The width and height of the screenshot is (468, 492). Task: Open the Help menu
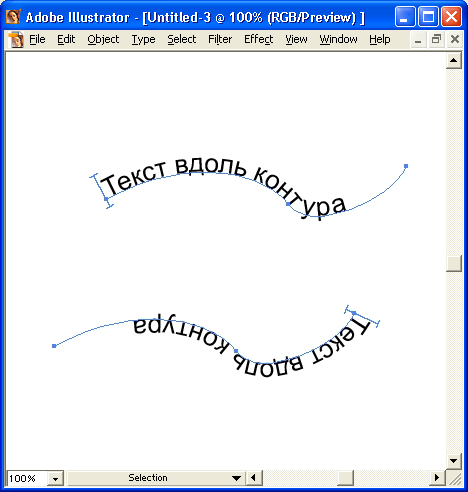click(380, 39)
